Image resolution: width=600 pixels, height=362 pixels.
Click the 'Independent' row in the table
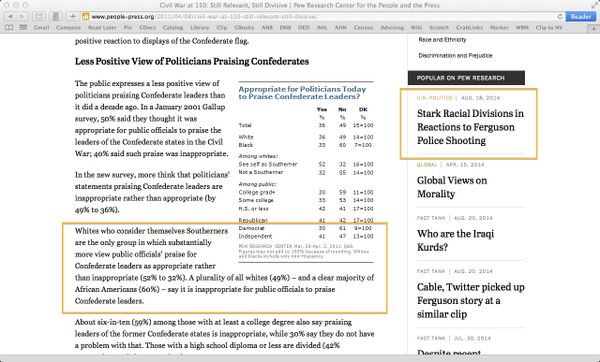click(x=305, y=236)
